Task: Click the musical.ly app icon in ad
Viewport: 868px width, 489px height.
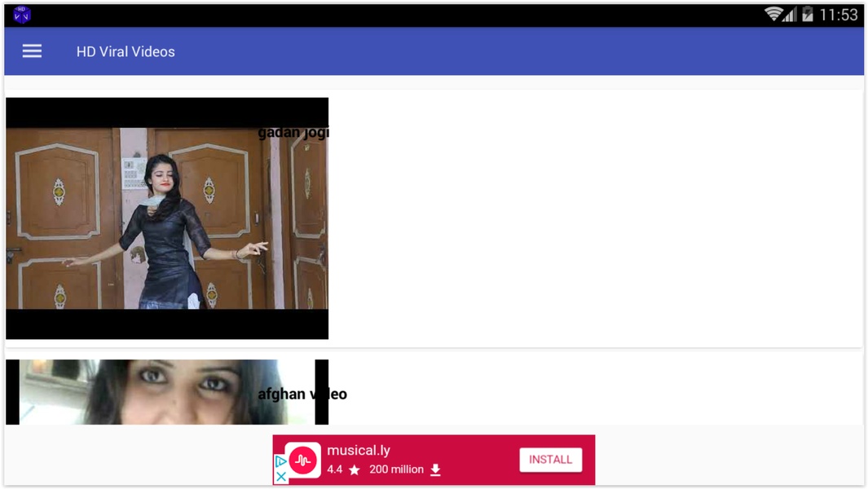Action: [303, 460]
